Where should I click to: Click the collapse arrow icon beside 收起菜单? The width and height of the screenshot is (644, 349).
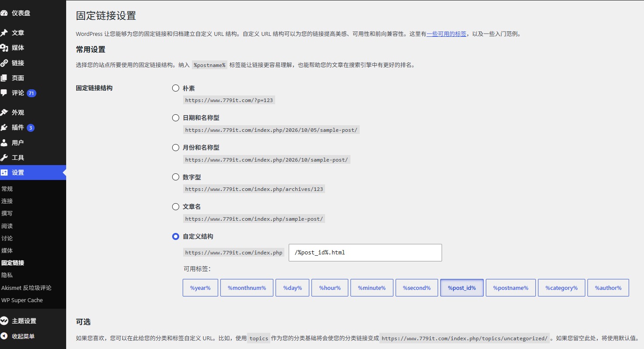point(4,336)
